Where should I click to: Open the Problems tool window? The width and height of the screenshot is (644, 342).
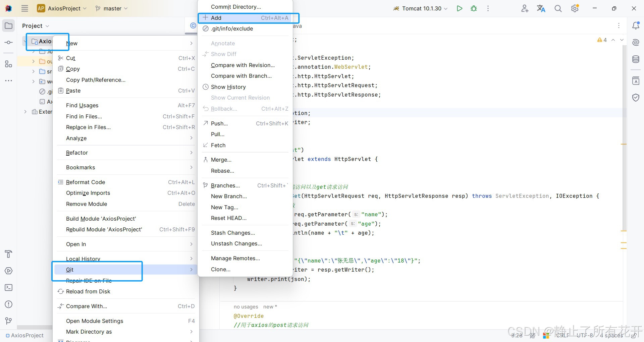9,304
